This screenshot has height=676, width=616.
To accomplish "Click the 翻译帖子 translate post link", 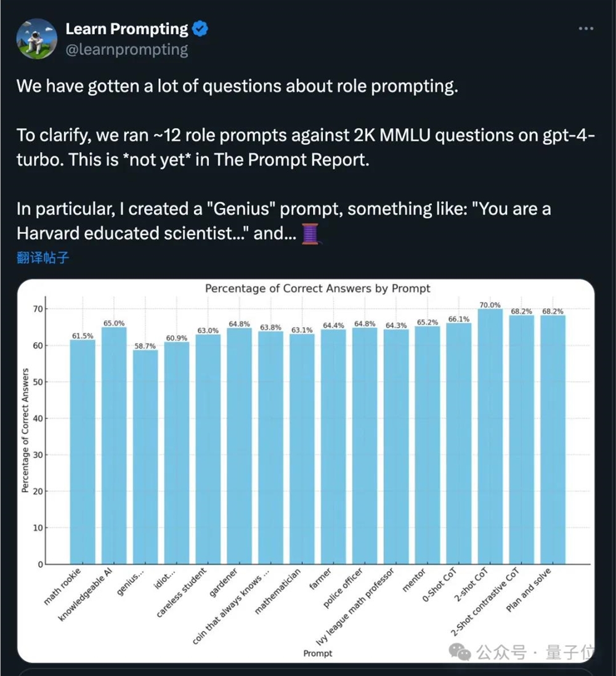I will click(x=43, y=258).
